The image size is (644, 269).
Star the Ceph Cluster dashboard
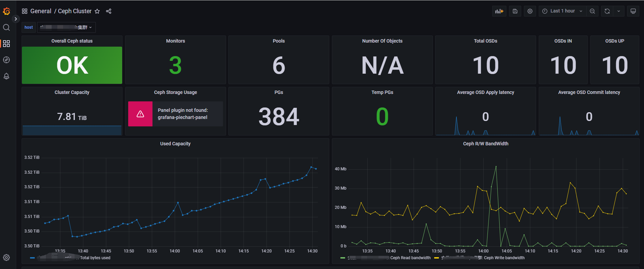[97, 11]
